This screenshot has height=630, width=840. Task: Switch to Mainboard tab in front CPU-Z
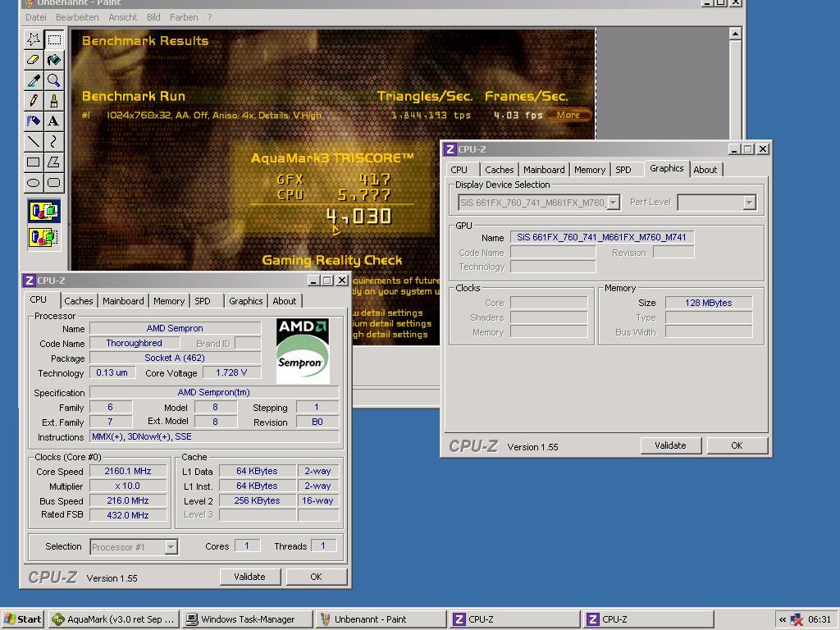pos(123,301)
